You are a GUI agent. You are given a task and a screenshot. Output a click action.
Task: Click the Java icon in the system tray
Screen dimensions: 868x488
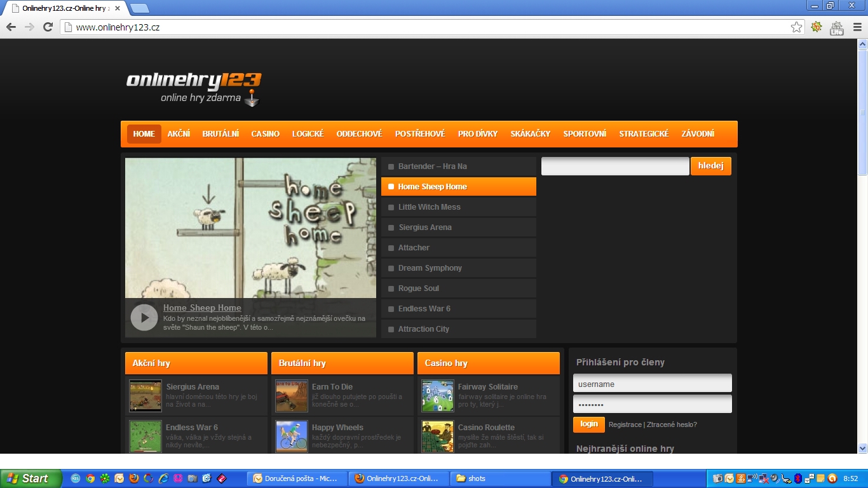[x=740, y=478]
